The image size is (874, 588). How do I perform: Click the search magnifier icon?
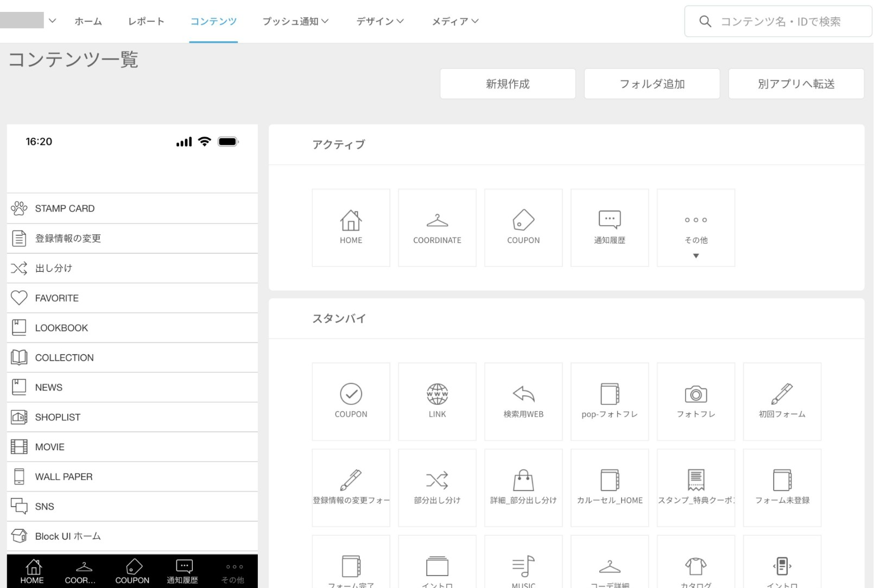click(705, 21)
